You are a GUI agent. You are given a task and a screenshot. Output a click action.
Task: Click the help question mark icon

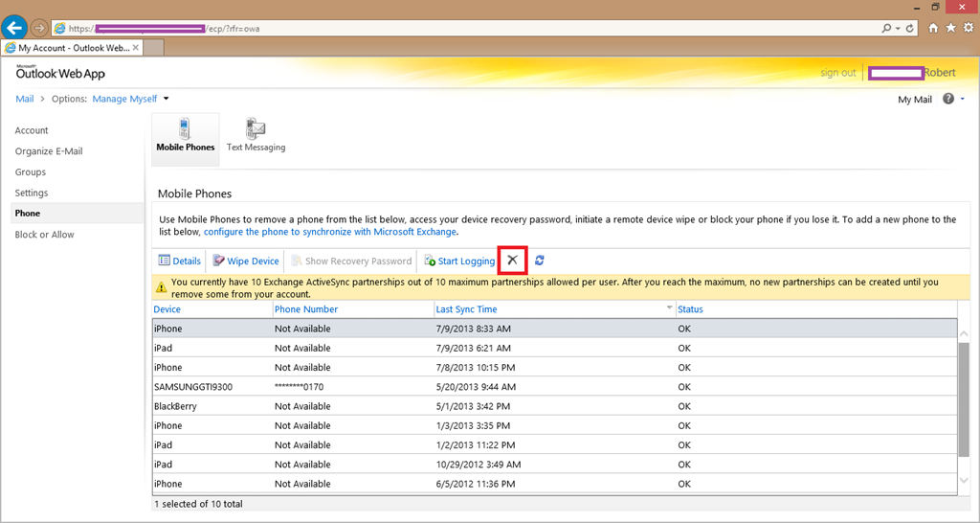tap(948, 99)
